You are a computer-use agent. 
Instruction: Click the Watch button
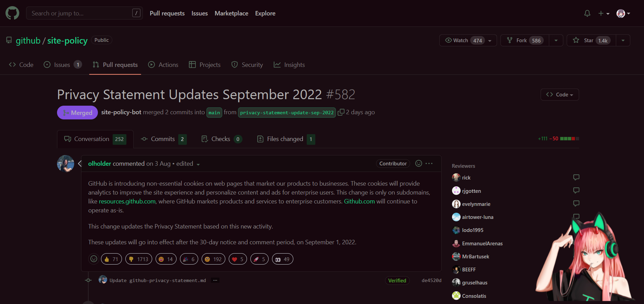pos(468,40)
